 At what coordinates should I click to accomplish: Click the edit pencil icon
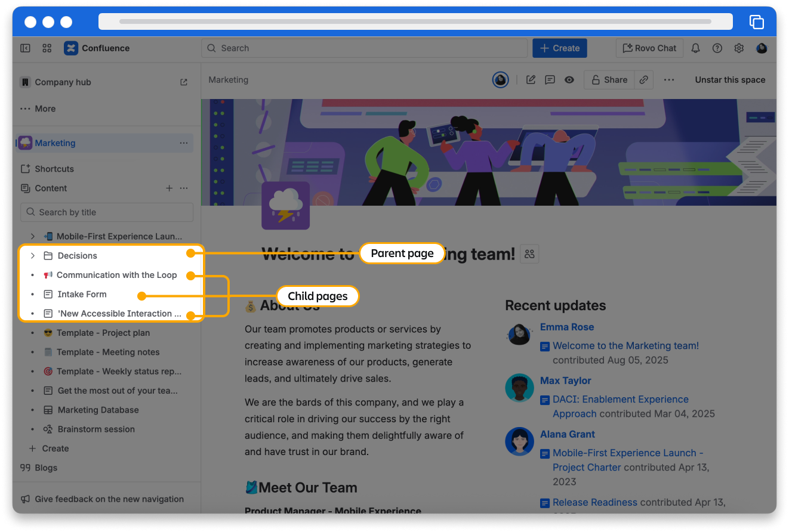531,80
